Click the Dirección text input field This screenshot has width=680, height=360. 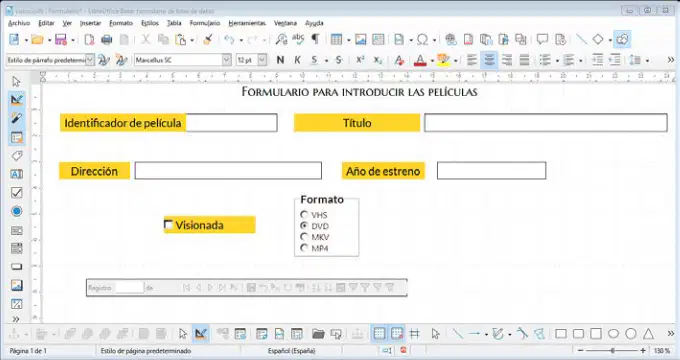coord(228,170)
